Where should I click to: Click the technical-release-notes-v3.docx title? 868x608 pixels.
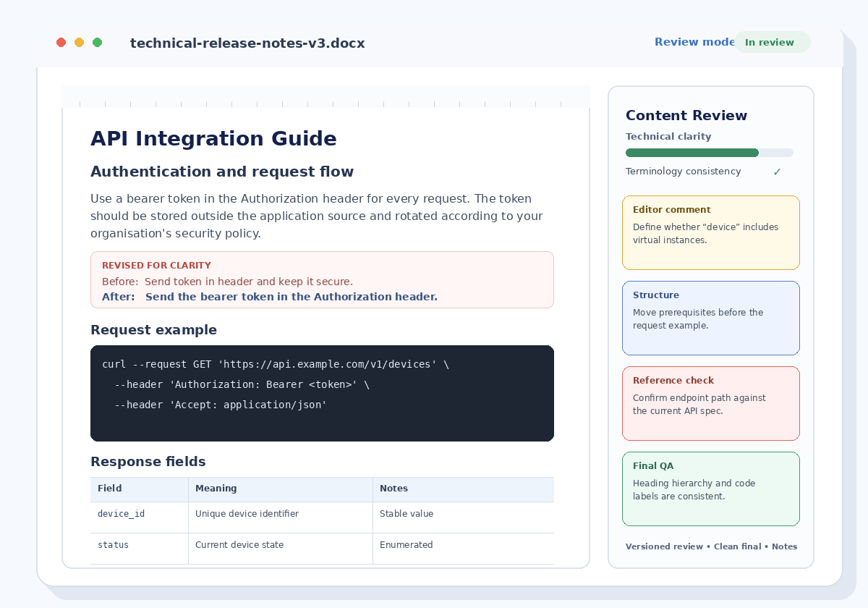tap(247, 43)
